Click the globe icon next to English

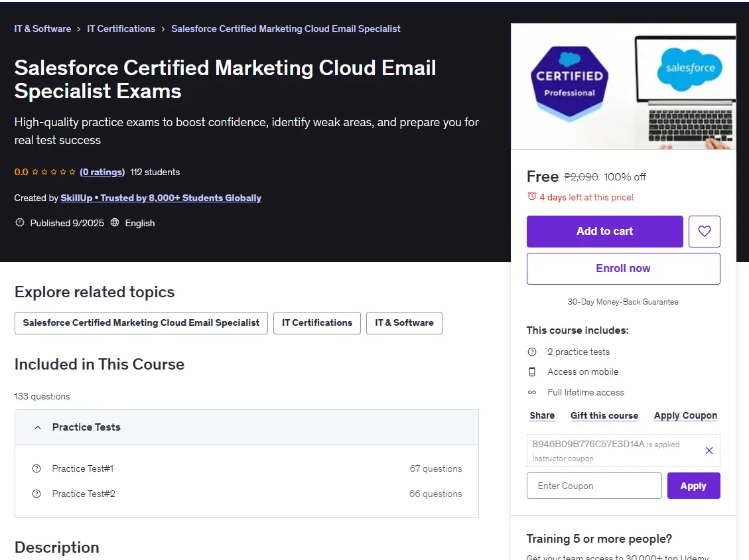115,223
